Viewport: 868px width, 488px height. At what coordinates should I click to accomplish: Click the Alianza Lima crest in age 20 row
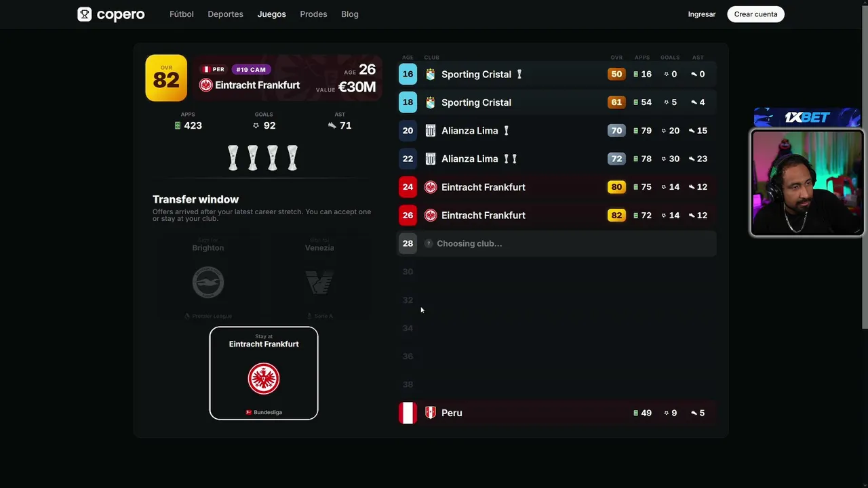click(x=430, y=131)
